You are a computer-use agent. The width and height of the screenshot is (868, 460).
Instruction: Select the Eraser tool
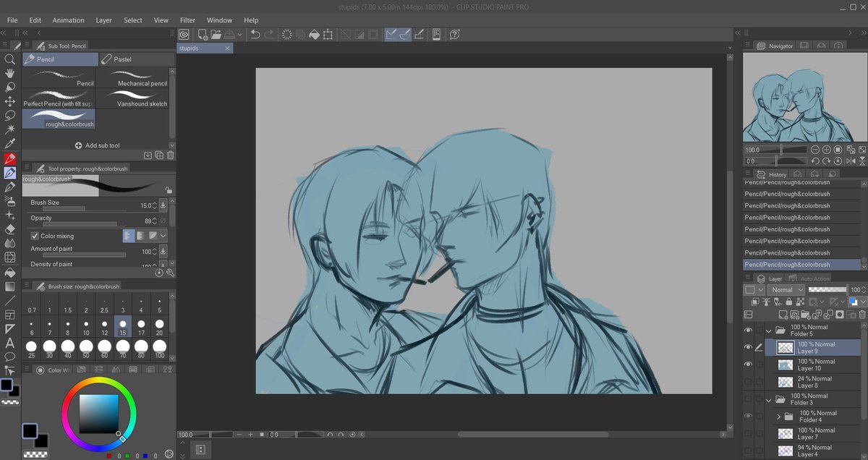(10, 229)
